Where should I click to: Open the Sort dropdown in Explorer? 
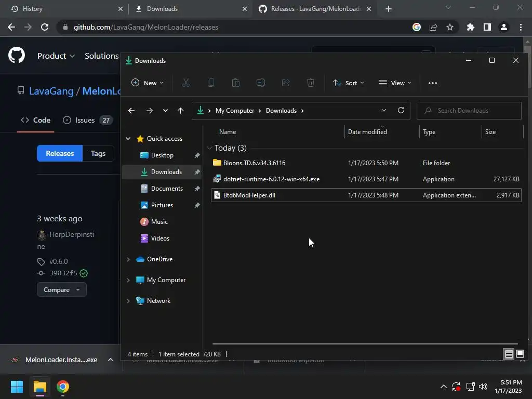pyautogui.click(x=349, y=83)
